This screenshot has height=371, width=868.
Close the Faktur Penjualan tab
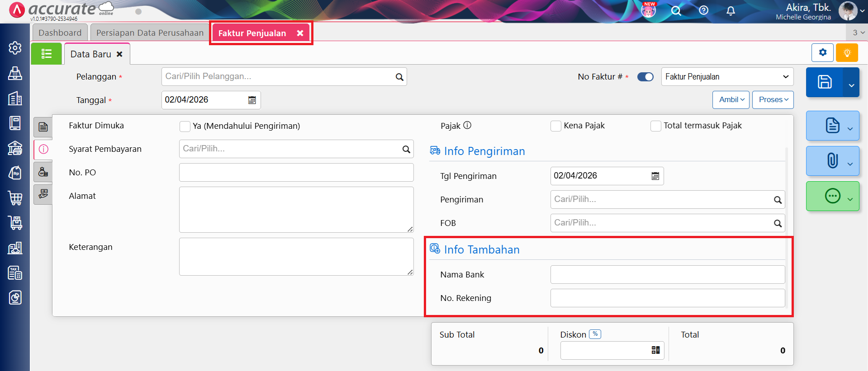click(x=300, y=33)
